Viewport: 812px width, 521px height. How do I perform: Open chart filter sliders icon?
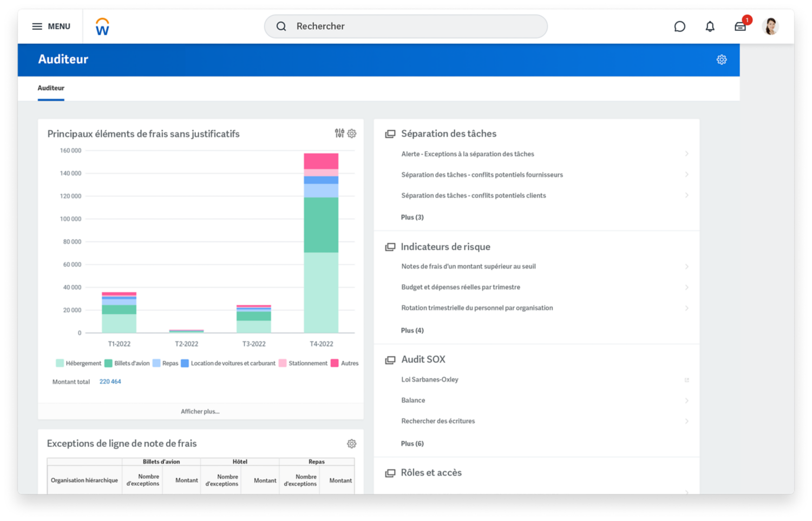tap(339, 133)
